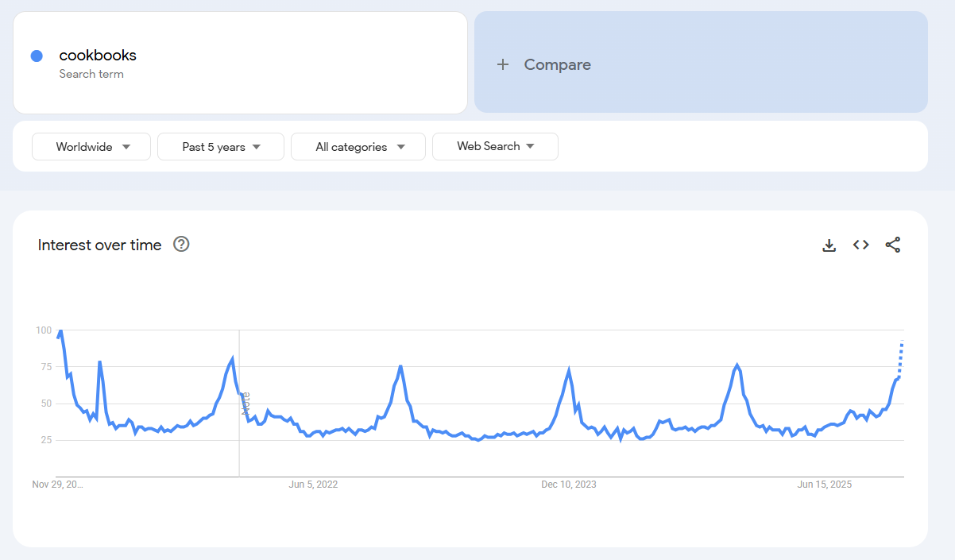Click the dotted forecast line at chart end

(x=901, y=357)
